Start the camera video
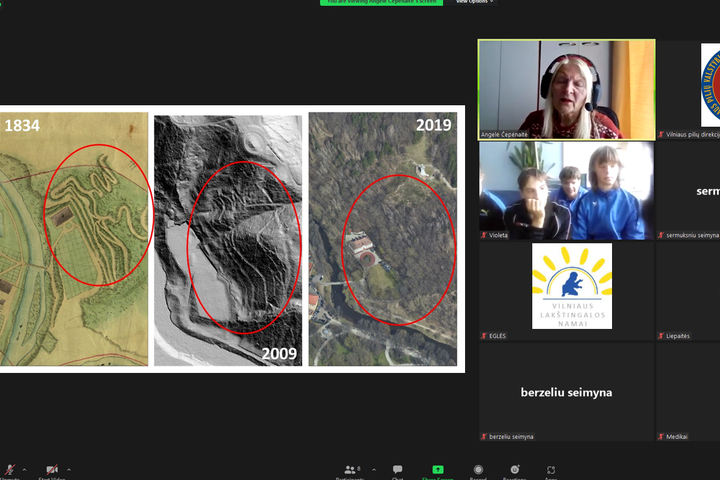Viewport: 720px width, 480px height. [51, 471]
